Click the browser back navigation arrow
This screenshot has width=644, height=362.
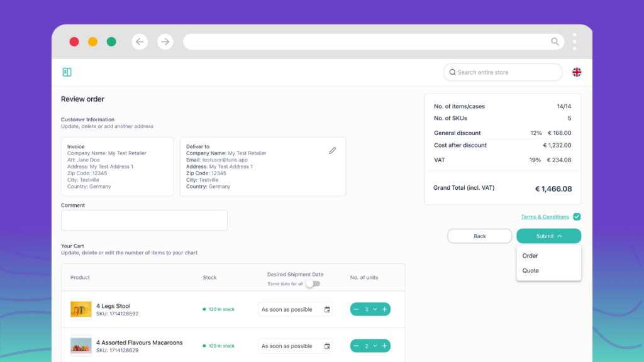point(140,41)
